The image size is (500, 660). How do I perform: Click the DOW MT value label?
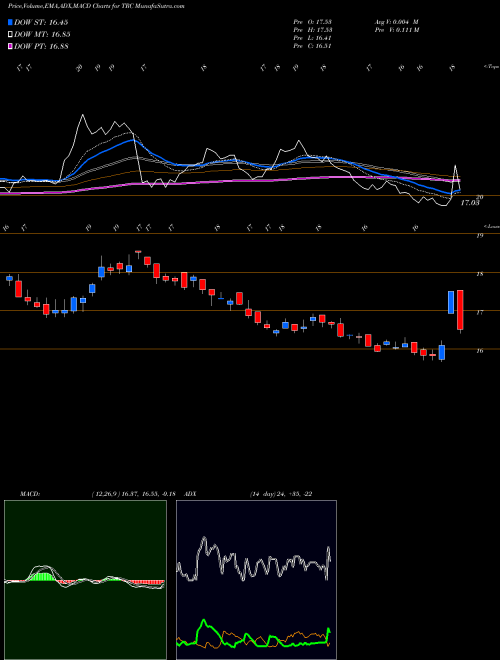[x=42, y=35]
